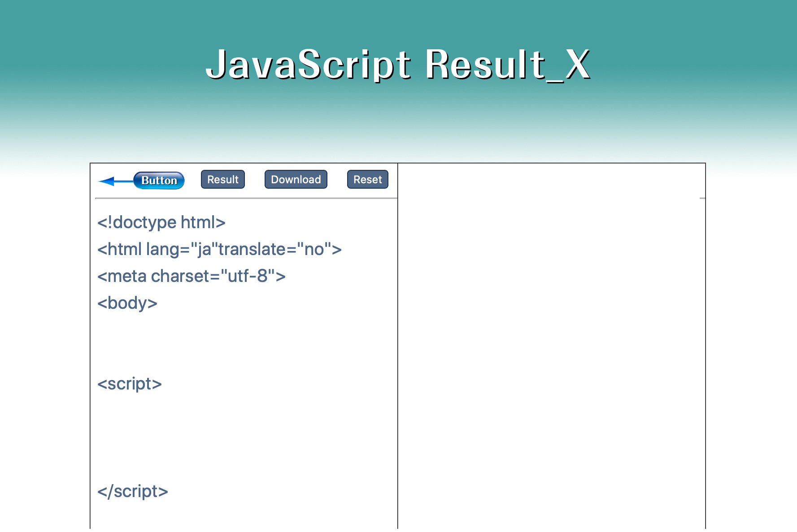Place cursor on the opening body tag

coord(127,303)
